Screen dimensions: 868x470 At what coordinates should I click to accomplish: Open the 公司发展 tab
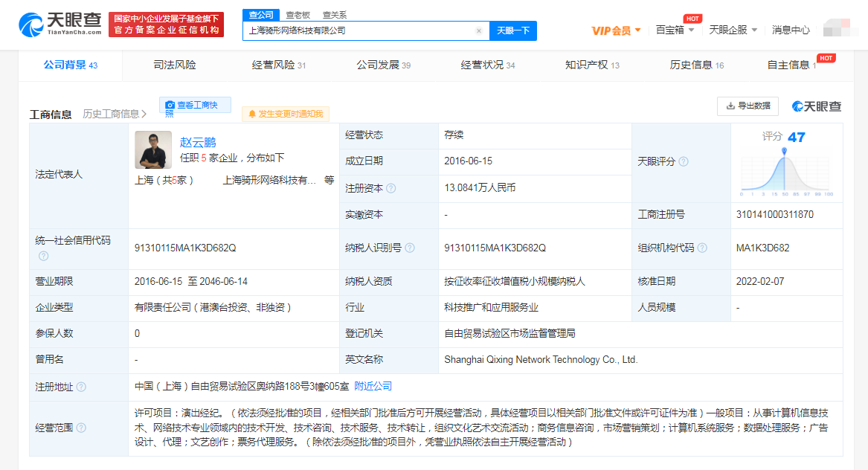pos(383,65)
